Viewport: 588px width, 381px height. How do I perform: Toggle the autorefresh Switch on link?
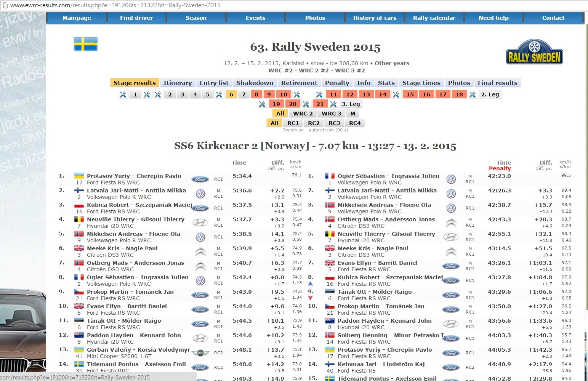[293, 130]
